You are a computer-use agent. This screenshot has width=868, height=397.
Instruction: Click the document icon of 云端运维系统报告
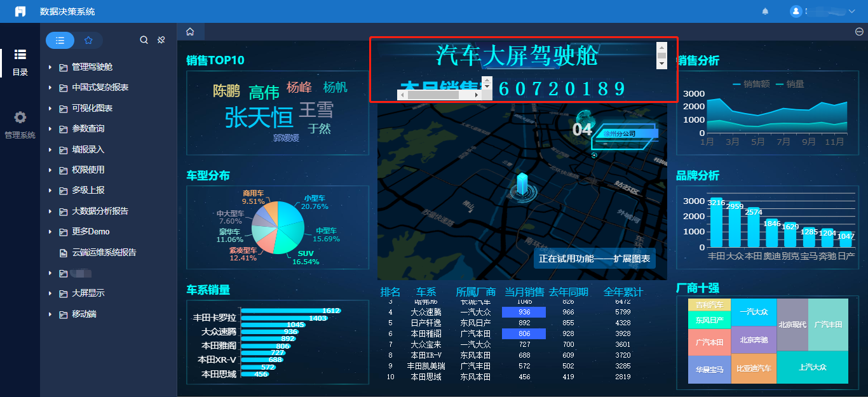click(x=64, y=253)
